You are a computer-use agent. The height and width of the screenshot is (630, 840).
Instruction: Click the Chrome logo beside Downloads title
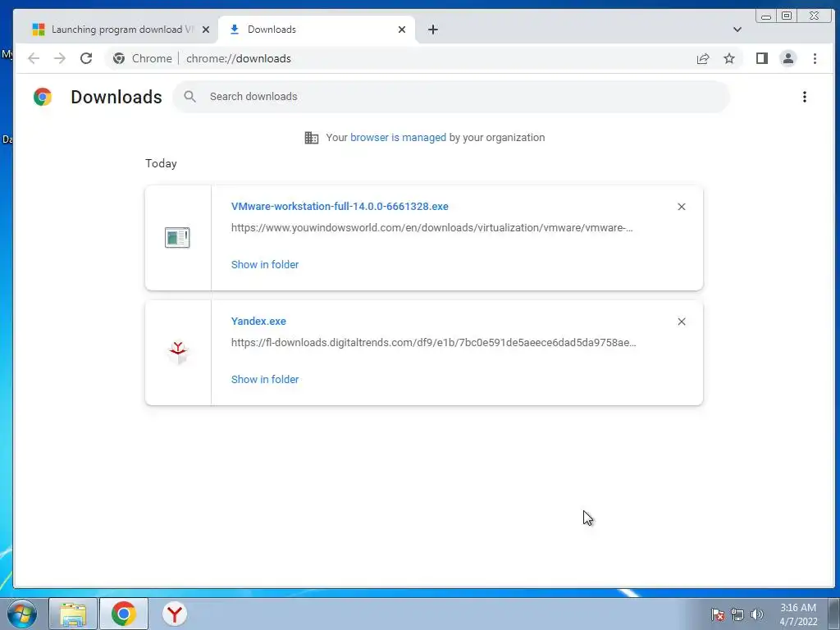[43, 97]
